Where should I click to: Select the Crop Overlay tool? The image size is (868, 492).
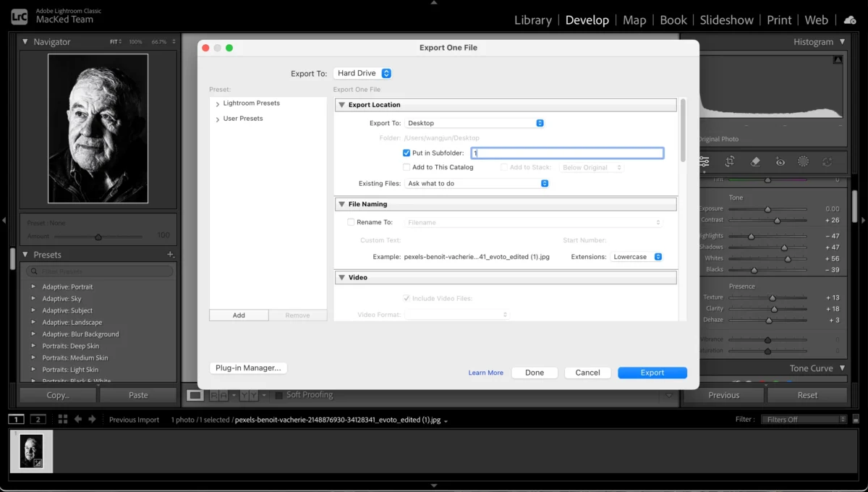tap(729, 161)
